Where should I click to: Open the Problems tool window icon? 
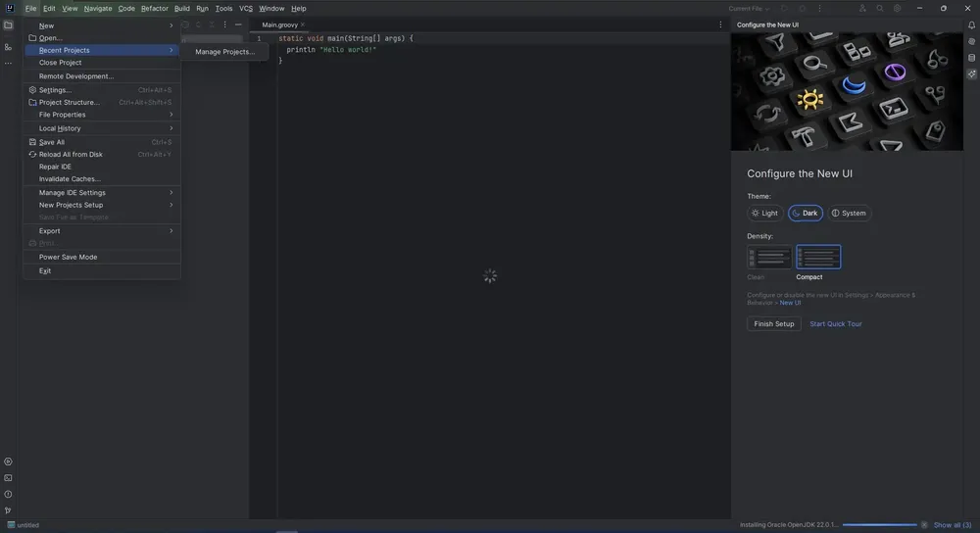pyautogui.click(x=8, y=494)
